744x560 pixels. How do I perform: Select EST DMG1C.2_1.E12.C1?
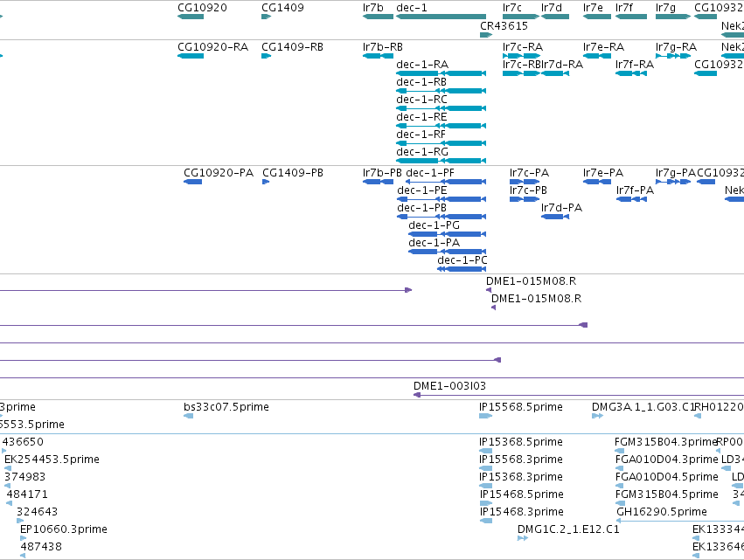pyautogui.click(x=523, y=538)
